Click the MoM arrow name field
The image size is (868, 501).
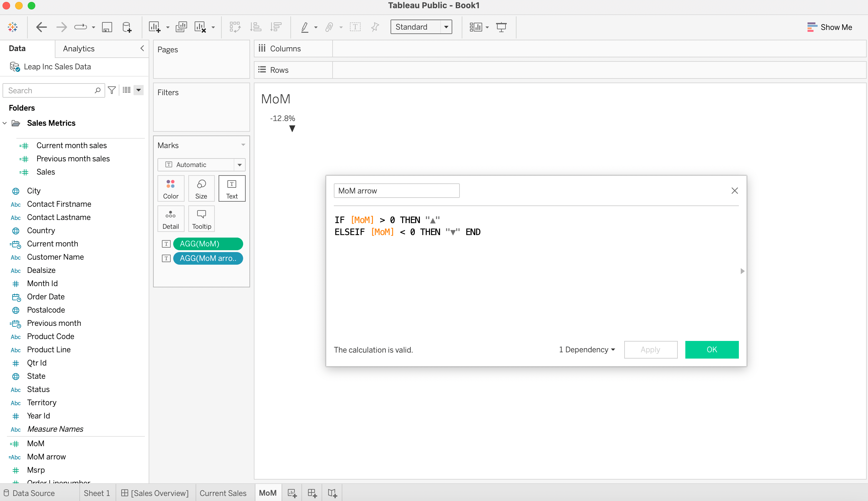[396, 191]
